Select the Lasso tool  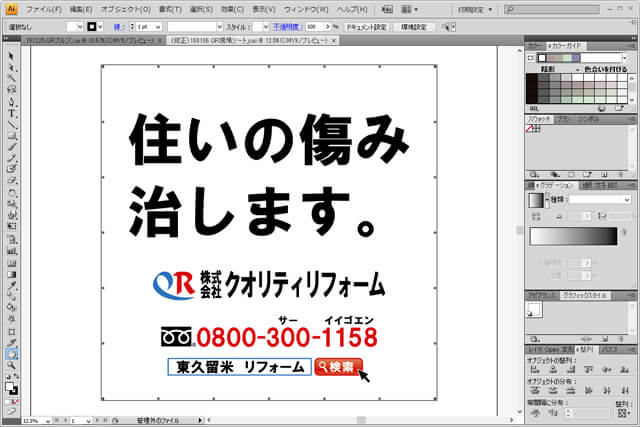tap(11, 90)
